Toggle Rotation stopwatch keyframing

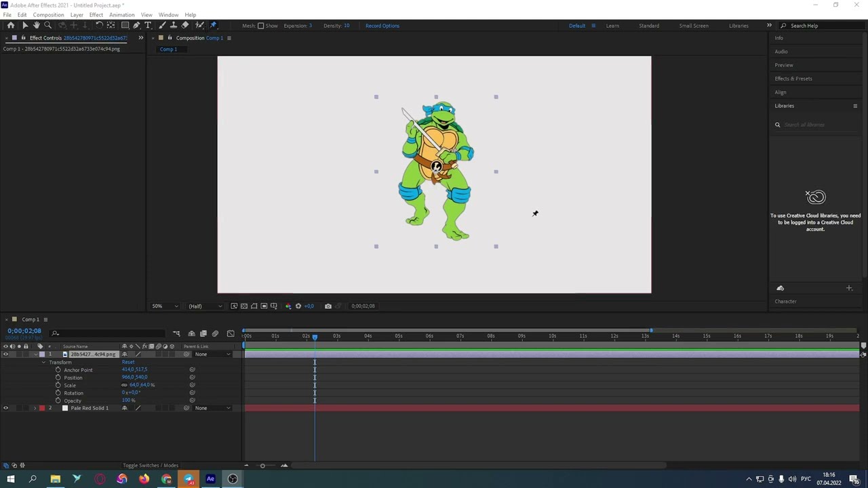pos(58,393)
